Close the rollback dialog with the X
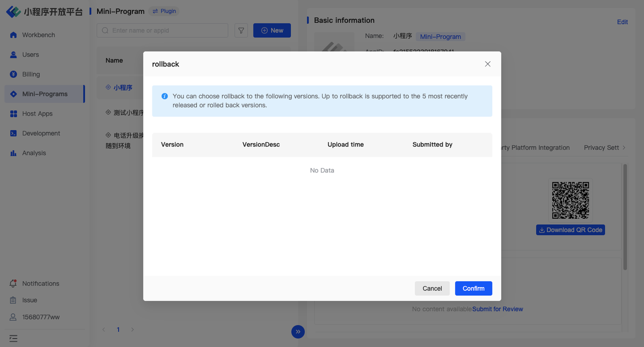The image size is (644, 347). coord(488,64)
